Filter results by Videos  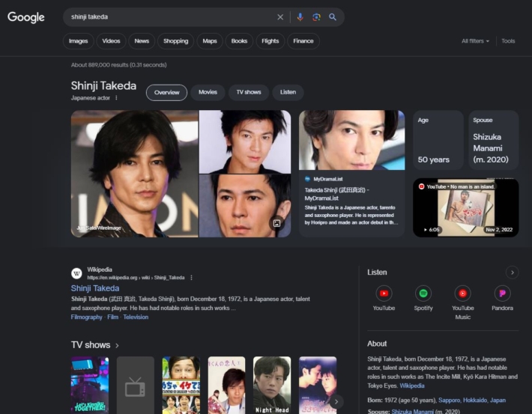click(x=112, y=41)
